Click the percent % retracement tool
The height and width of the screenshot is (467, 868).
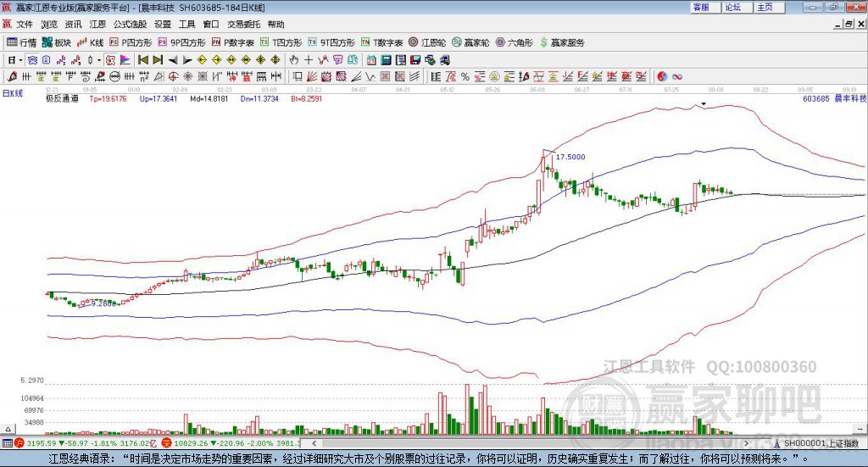pyautogui.click(x=465, y=76)
